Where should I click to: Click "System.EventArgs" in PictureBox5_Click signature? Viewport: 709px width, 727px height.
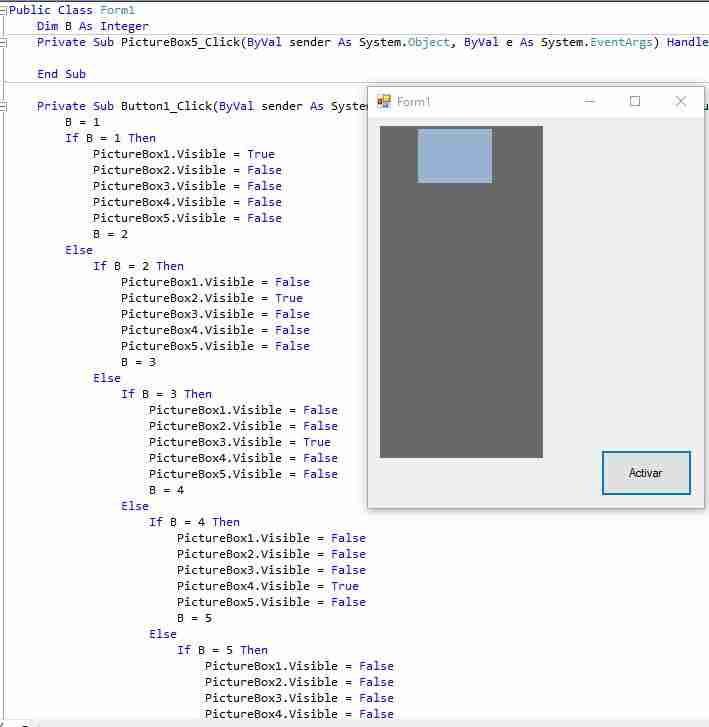point(596,42)
